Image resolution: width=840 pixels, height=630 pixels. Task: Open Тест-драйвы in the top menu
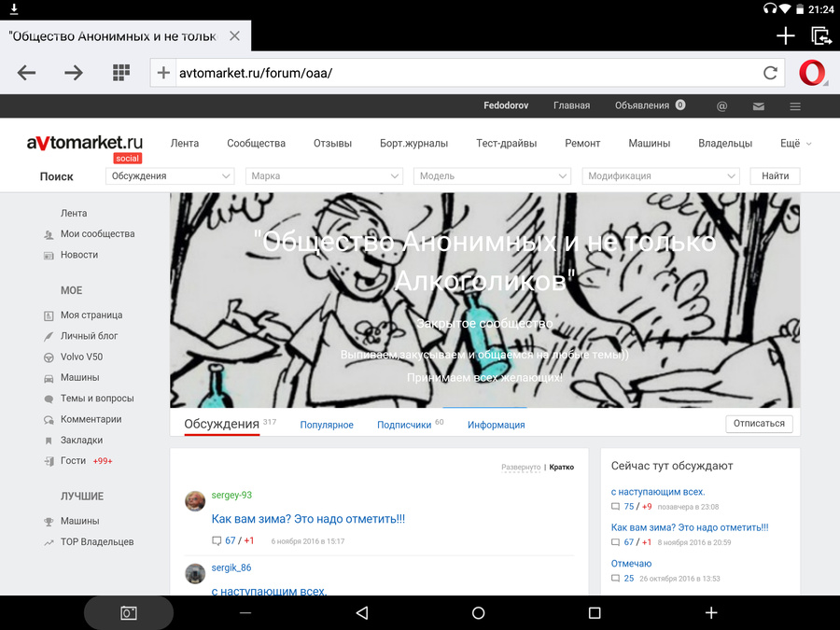pyautogui.click(x=506, y=144)
